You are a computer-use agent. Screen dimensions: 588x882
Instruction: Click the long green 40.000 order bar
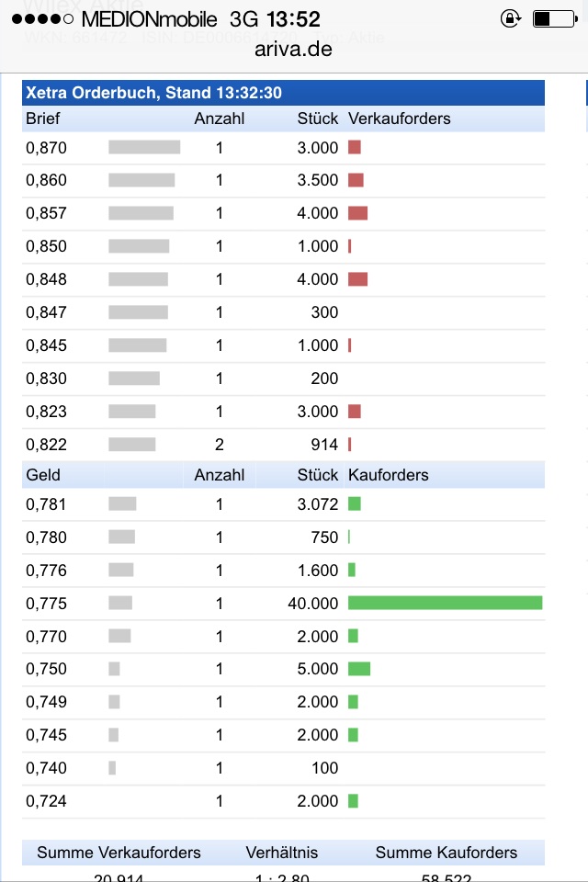[x=446, y=603]
